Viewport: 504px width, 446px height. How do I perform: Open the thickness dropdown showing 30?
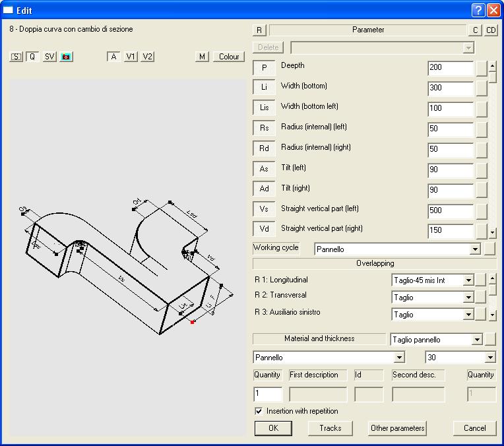click(489, 358)
